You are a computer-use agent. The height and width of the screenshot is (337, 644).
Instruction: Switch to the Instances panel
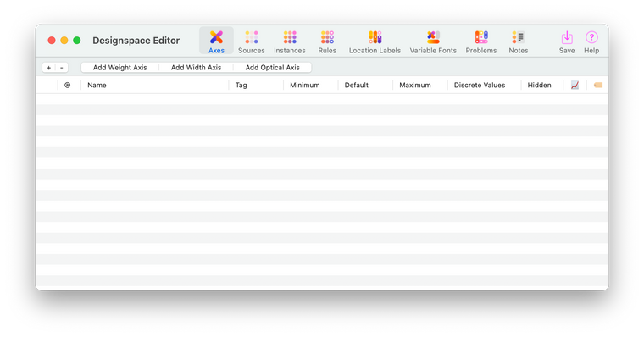click(290, 41)
